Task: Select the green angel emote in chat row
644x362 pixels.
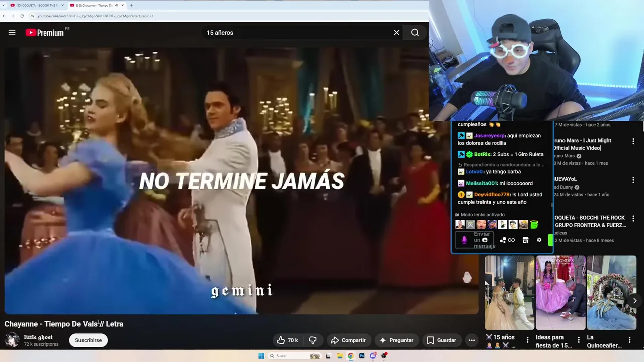Action: (x=534, y=225)
